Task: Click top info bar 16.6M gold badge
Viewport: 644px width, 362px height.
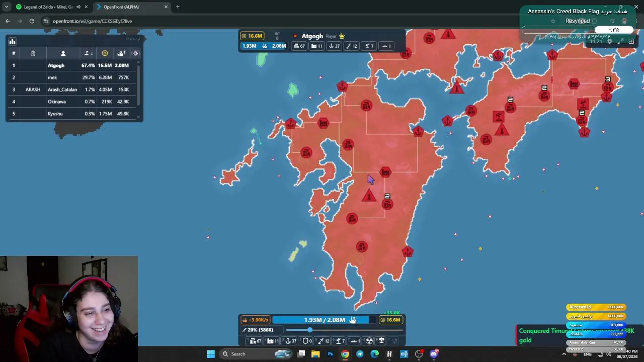Action: 252,36
